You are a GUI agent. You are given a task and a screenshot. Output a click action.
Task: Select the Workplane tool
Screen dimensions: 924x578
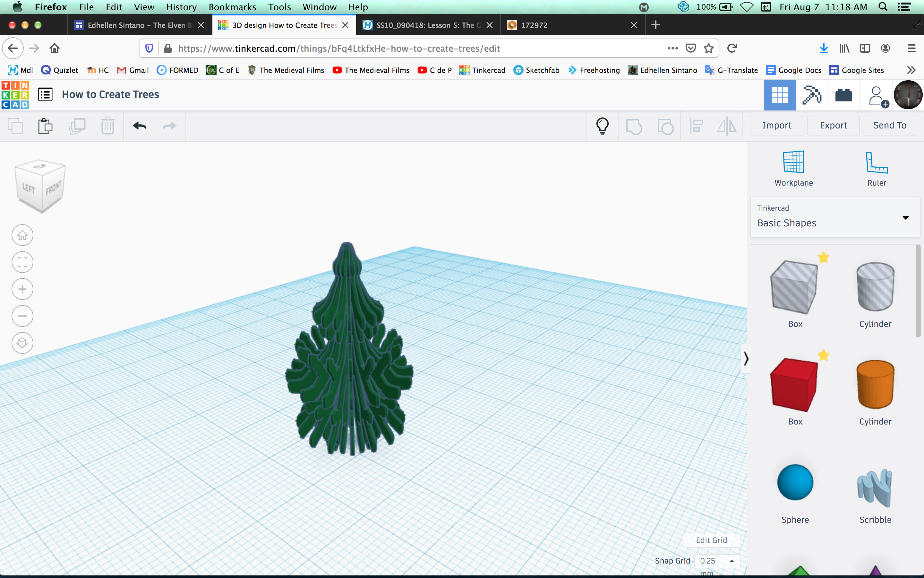(794, 168)
